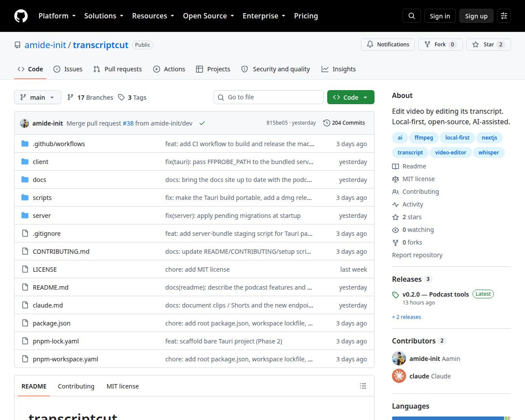Click the tag icon next to 3 Tags
Viewport: 525px width, 420px height.
click(121, 98)
